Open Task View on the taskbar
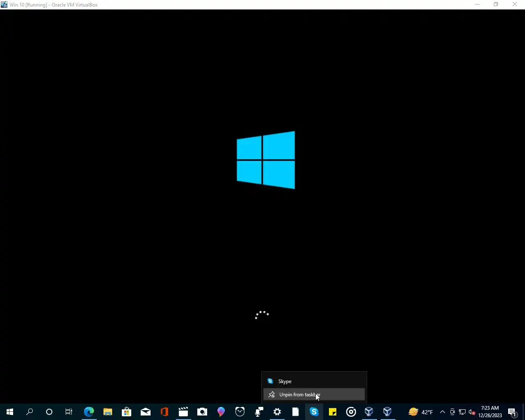525x420 pixels. pos(69,412)
